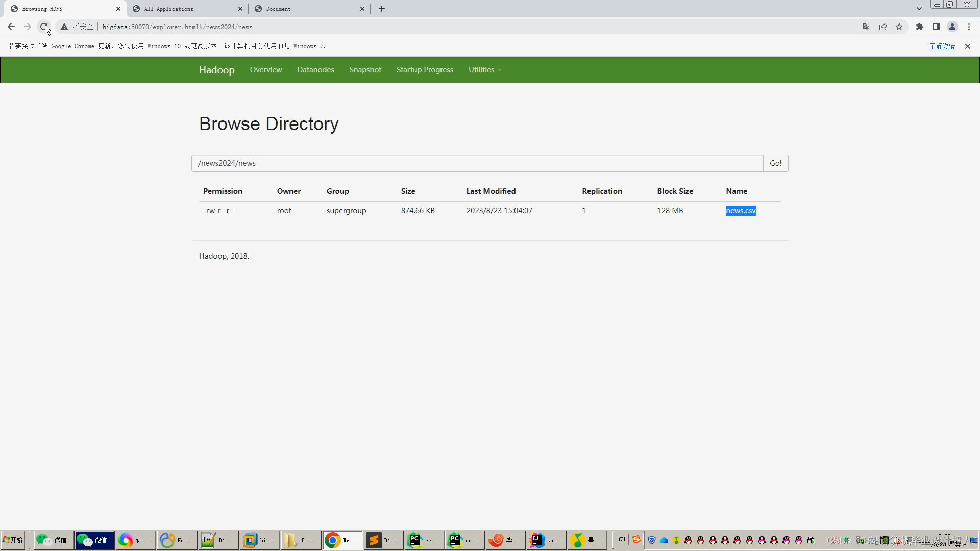Click the directory path input field
Image resolution: width=980 pixels, height=551 pixels.
477,163
